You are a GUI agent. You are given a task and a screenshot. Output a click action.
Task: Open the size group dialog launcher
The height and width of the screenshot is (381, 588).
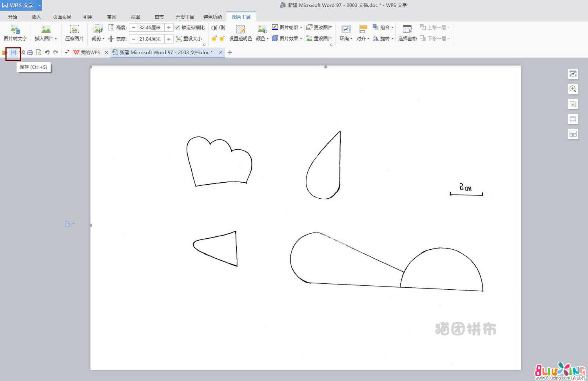click(x=204, y=45)
